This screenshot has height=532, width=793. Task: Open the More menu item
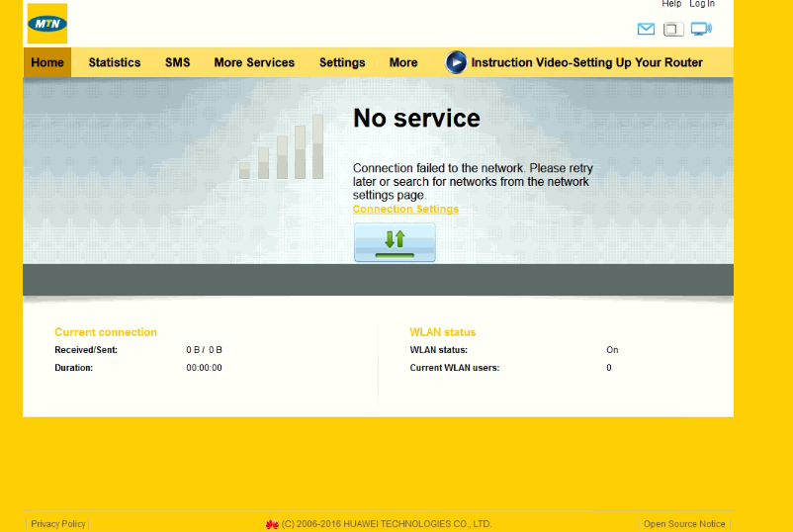click(x=403, y=62)
